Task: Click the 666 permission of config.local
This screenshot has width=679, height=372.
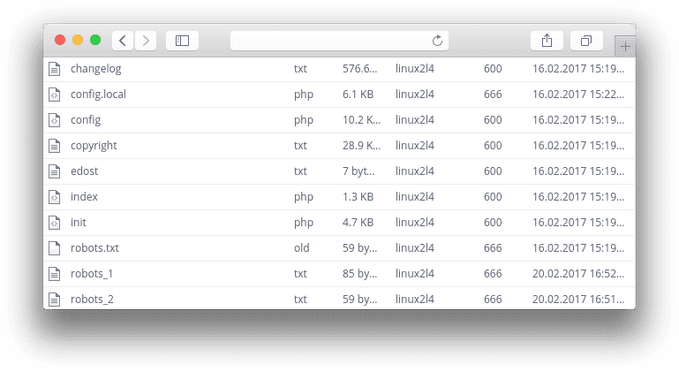Action: (x=493, y=94)
